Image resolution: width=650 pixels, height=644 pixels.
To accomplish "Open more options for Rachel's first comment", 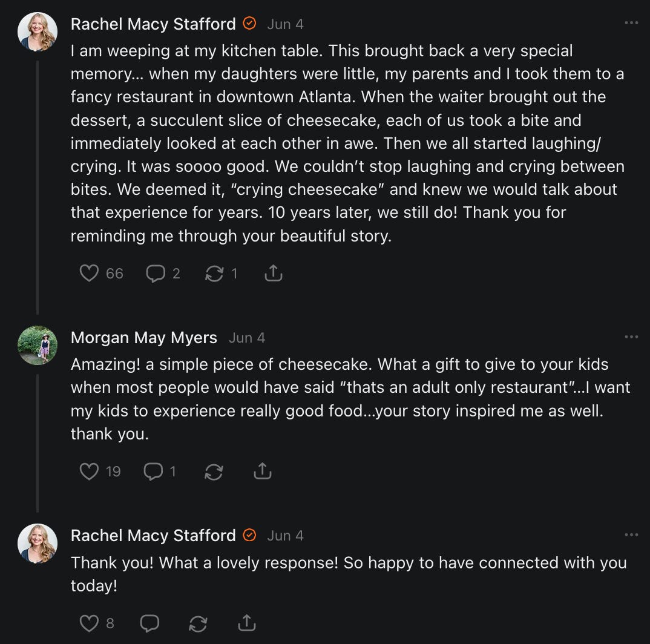I will pyautogui.click(x=631, y=24).
